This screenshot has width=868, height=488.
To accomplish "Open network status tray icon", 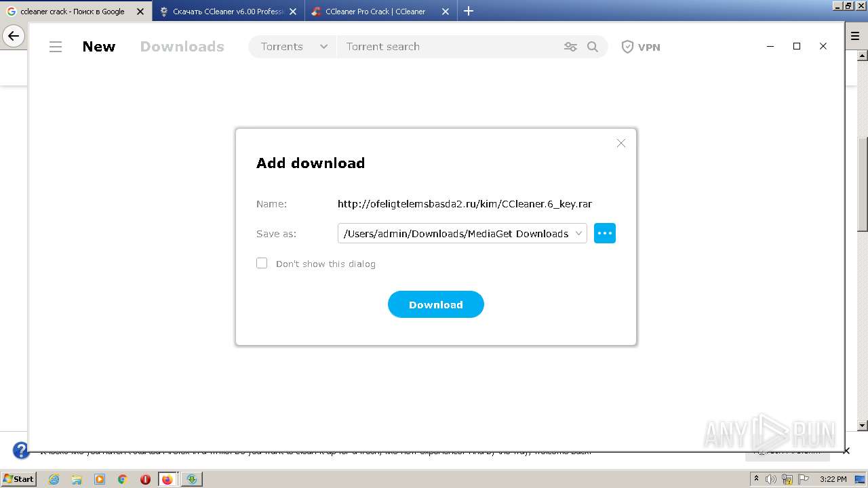I will 787,479.
